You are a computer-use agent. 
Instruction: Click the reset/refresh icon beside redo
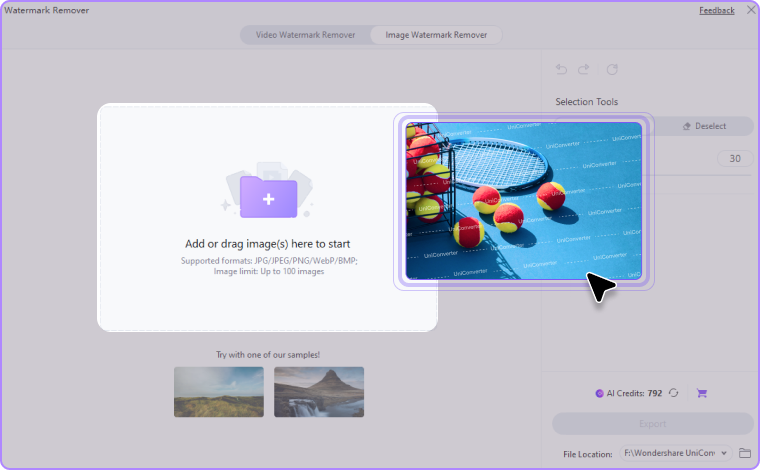(x=612, y=69)
